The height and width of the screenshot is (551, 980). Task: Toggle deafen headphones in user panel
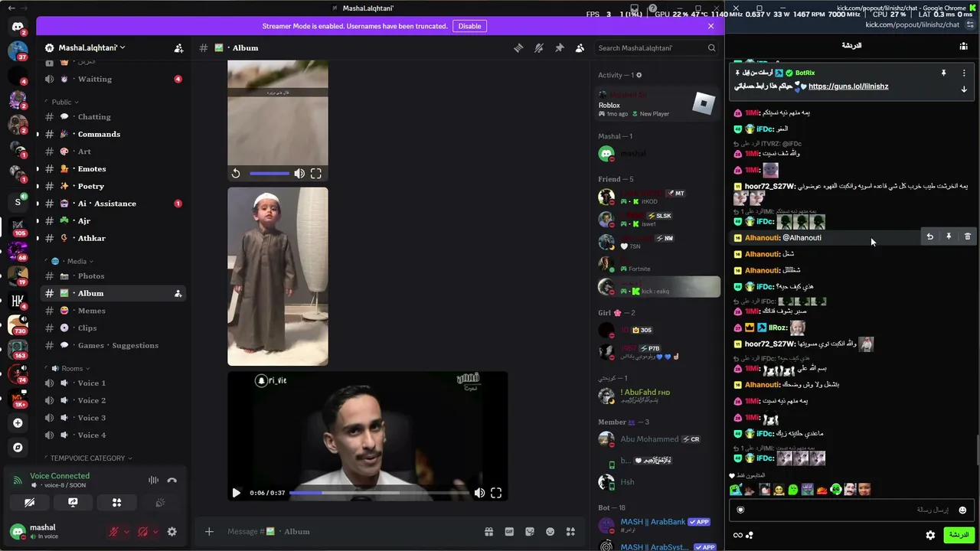(142, 532)
